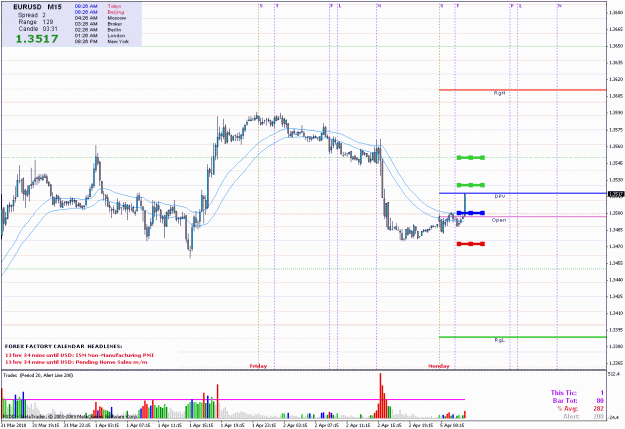Click the 1.3560 price axis label

point(616,146)
